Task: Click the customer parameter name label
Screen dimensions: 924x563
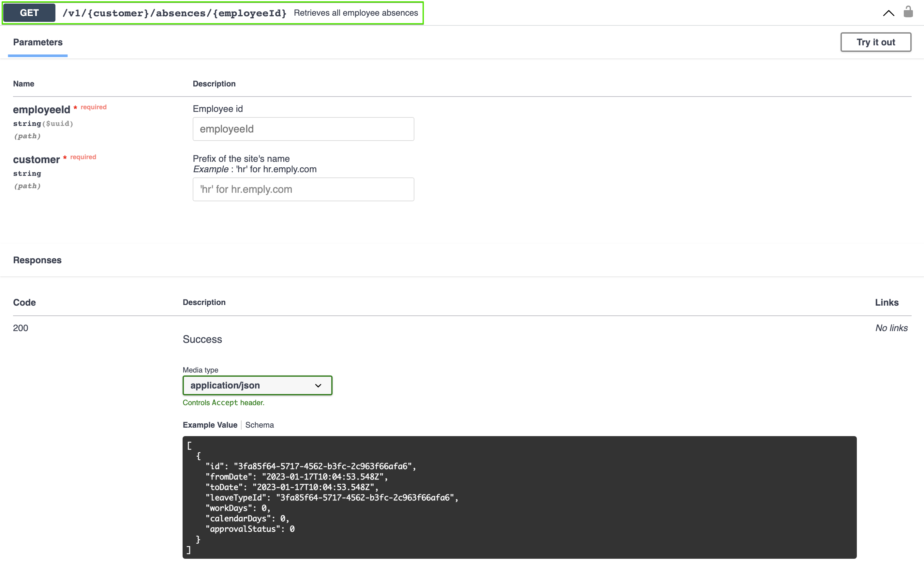Action: point(37,160)
